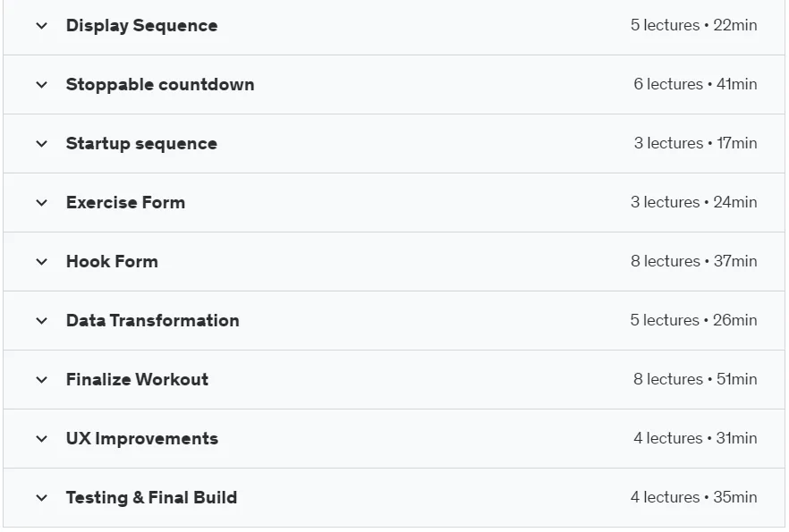Expand the Display Sequence chevron
Image resolution: width=789 pixels, height=532 pixels.
coord(42,26)
